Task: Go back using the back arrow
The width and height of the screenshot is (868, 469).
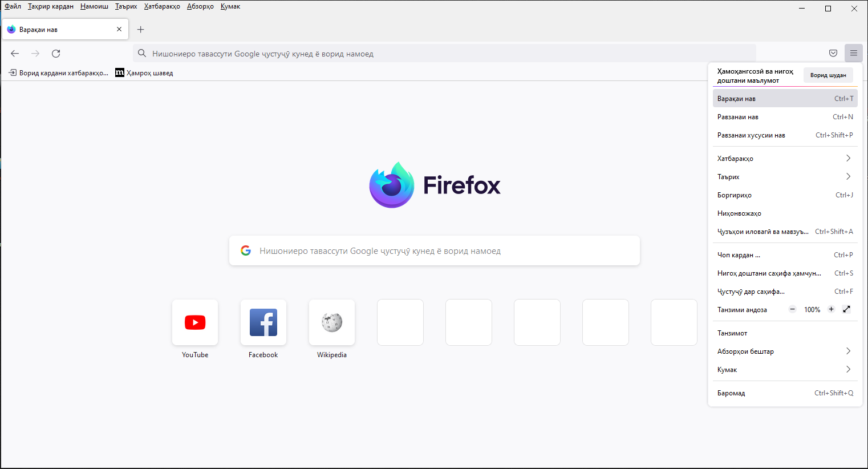Action: [15, 54]
